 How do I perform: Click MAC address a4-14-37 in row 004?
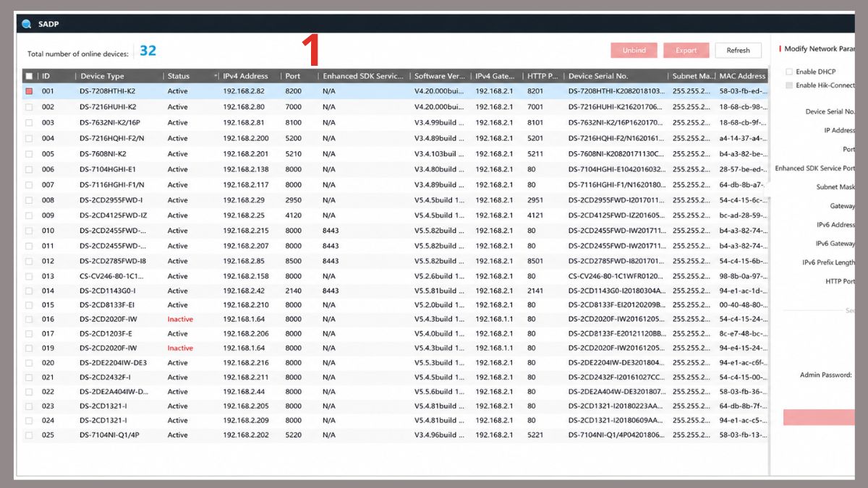742,138
